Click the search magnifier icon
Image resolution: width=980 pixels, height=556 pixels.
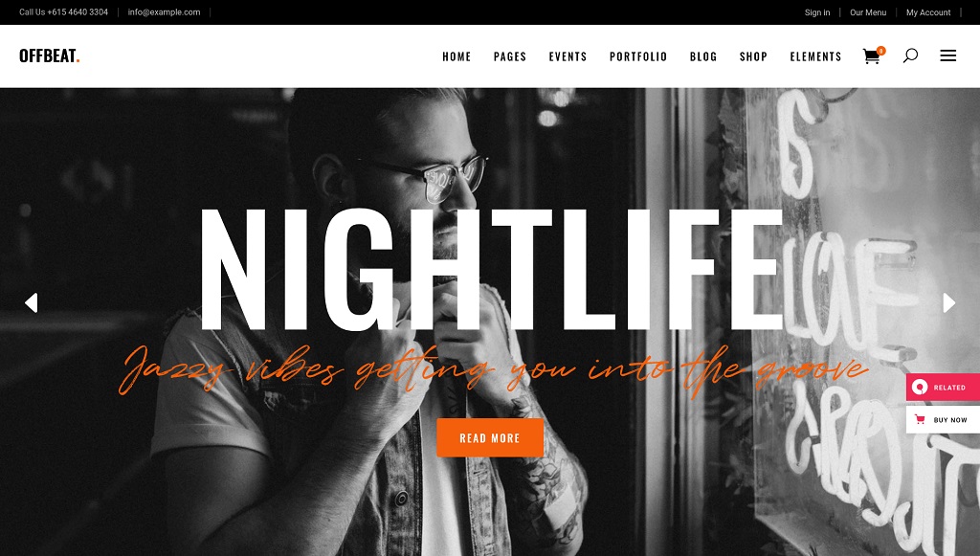(x=910, y=56)
